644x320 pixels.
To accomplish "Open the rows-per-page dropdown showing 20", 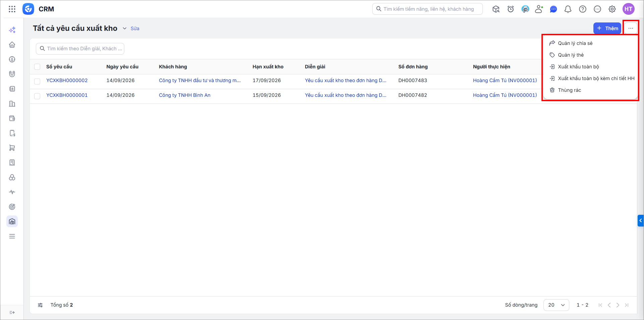I will (556, 305).
